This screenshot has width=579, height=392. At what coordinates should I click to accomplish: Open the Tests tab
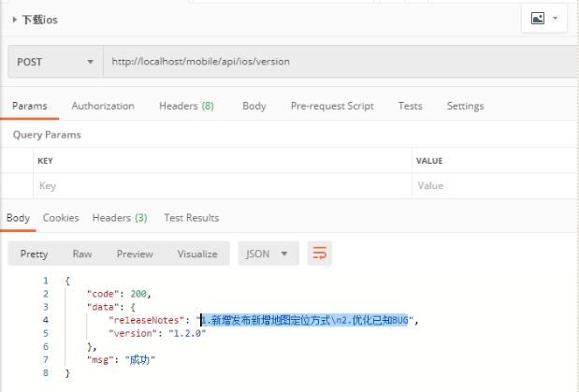click(411, 106)
